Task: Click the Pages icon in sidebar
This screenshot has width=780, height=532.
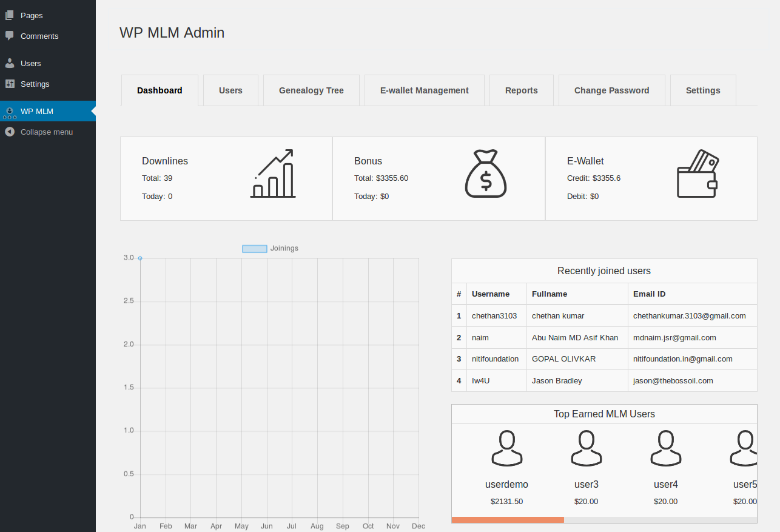Action: pyautogui.click(x=10, y=15)
